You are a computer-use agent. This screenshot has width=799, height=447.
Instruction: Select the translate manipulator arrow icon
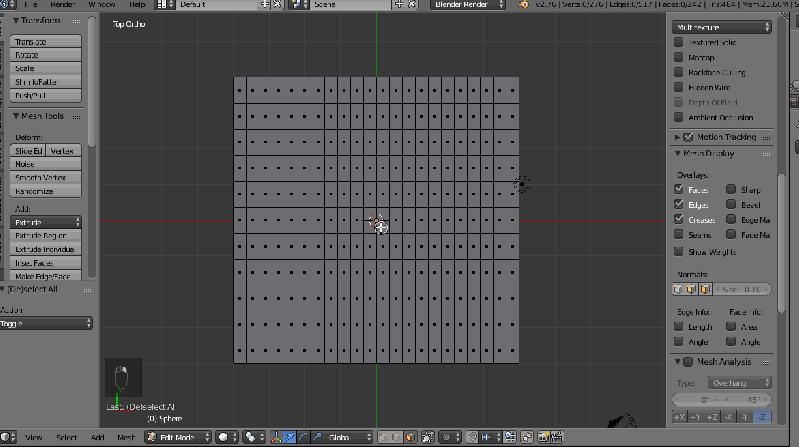click(289, 437)
